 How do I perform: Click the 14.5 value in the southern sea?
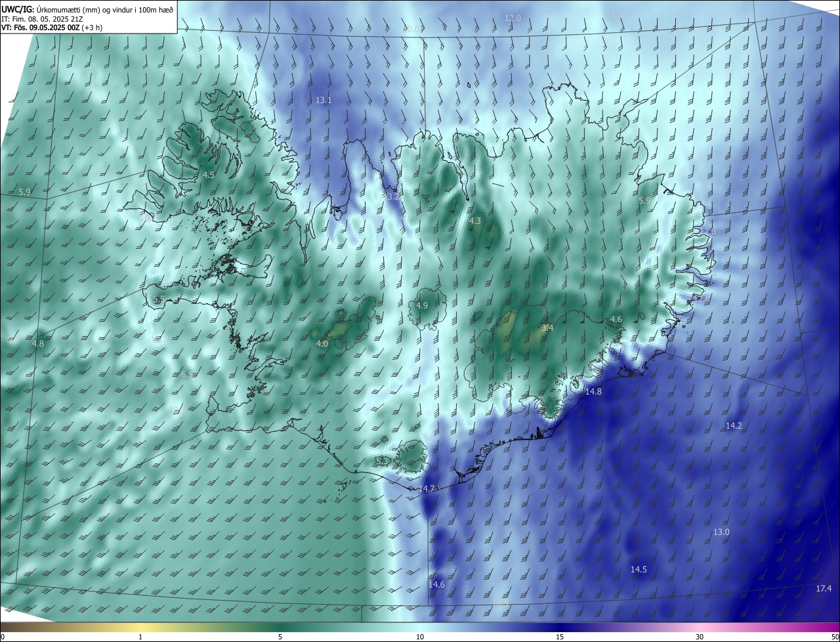click(x=639, y=570)
